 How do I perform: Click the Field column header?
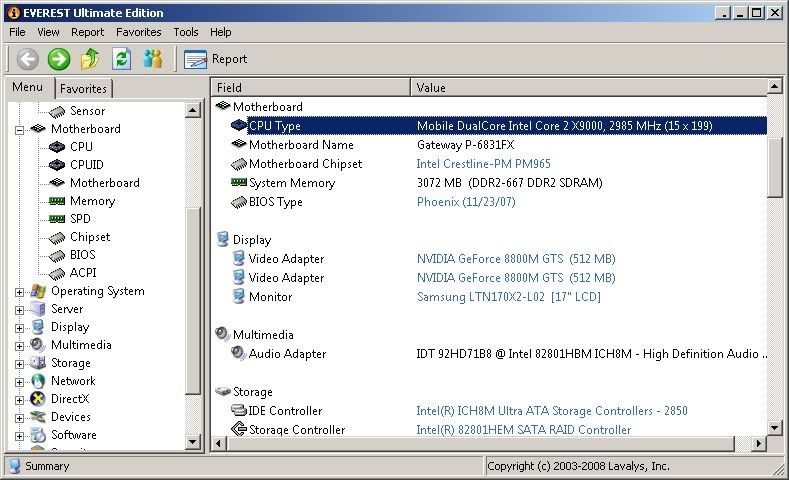click(x=310, y=88)
